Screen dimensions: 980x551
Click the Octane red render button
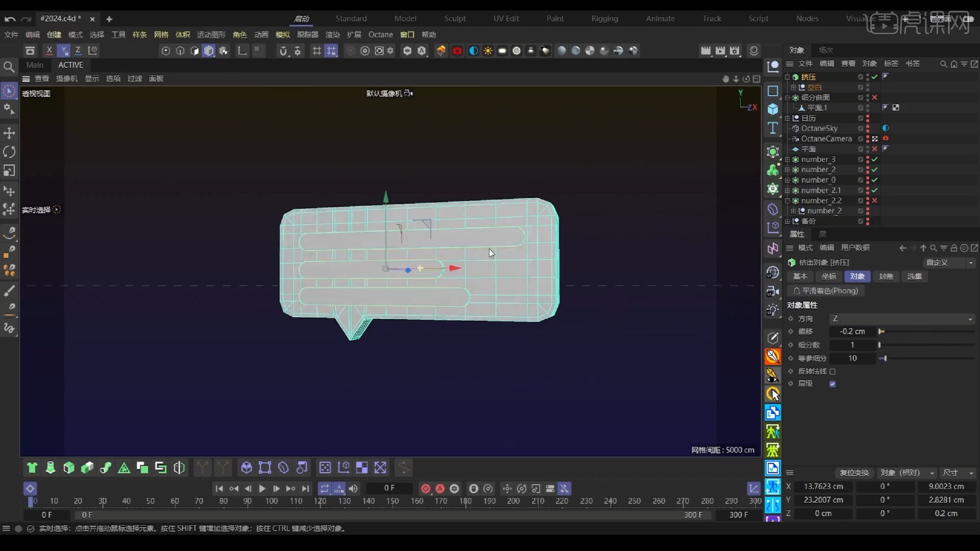pos(457,51)
